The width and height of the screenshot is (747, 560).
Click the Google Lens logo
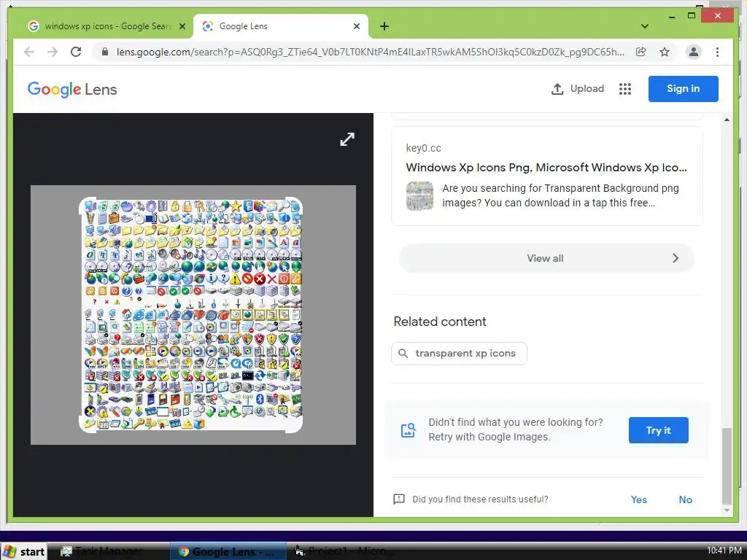(72, 90)
